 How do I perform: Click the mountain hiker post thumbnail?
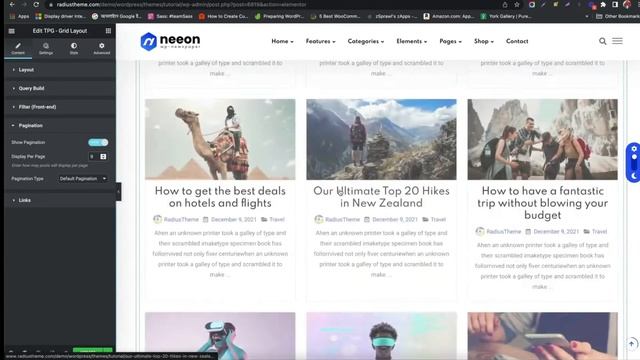[381, 139]
